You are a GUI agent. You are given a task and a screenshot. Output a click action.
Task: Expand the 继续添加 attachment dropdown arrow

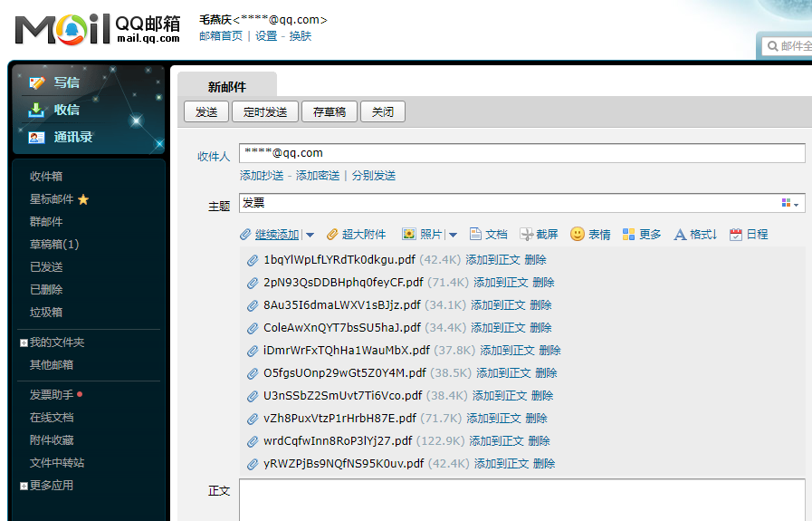pyautogui.click(x=310, y=236)
